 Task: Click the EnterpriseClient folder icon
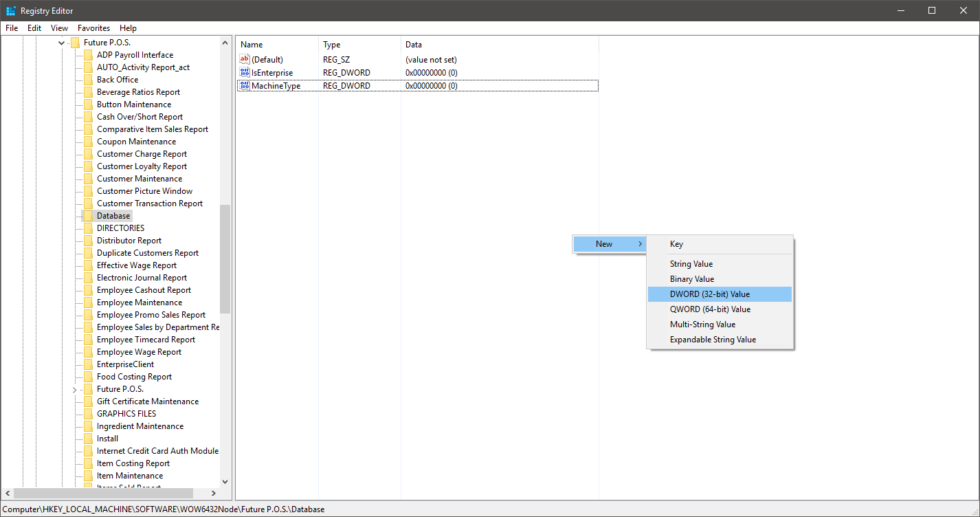88,364
